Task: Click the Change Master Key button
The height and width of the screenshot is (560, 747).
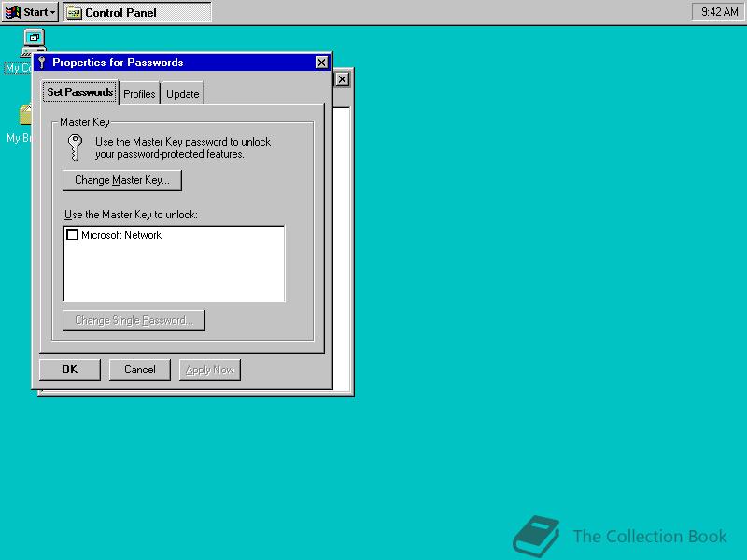Action: (x=121, y=179)
